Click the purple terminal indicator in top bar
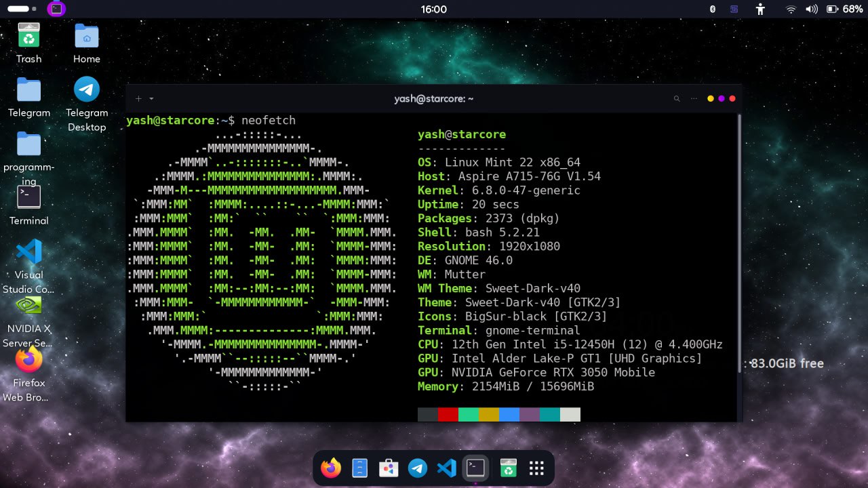 pos(57,9)
